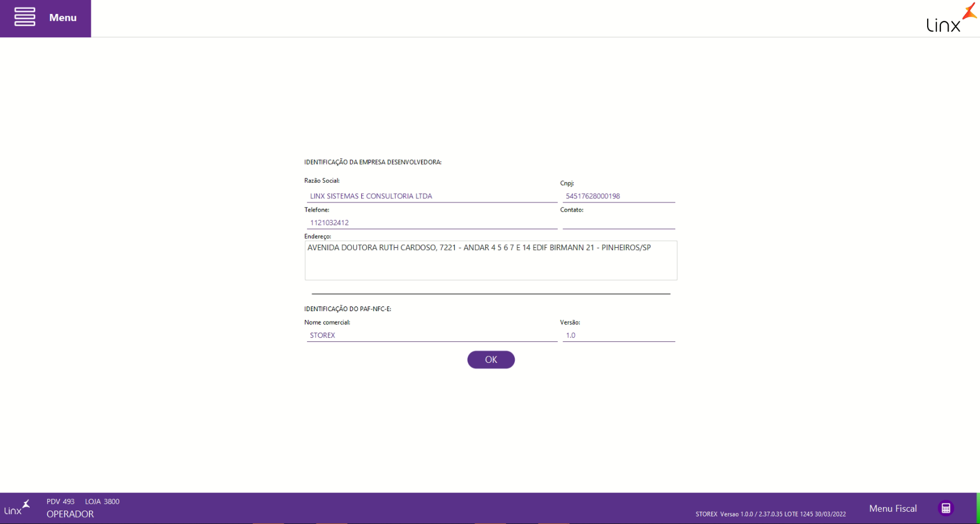Click the Linx logo in the header
980x524 pixels.
(x=952, y=18)
